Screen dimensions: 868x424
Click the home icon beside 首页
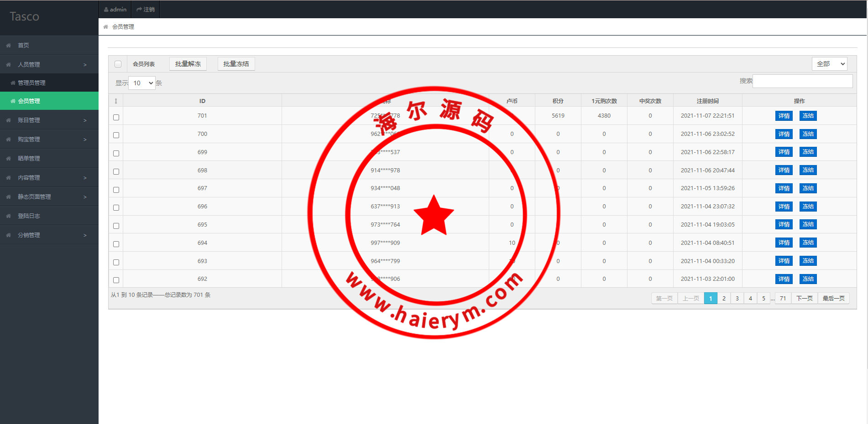click(9, 46)
